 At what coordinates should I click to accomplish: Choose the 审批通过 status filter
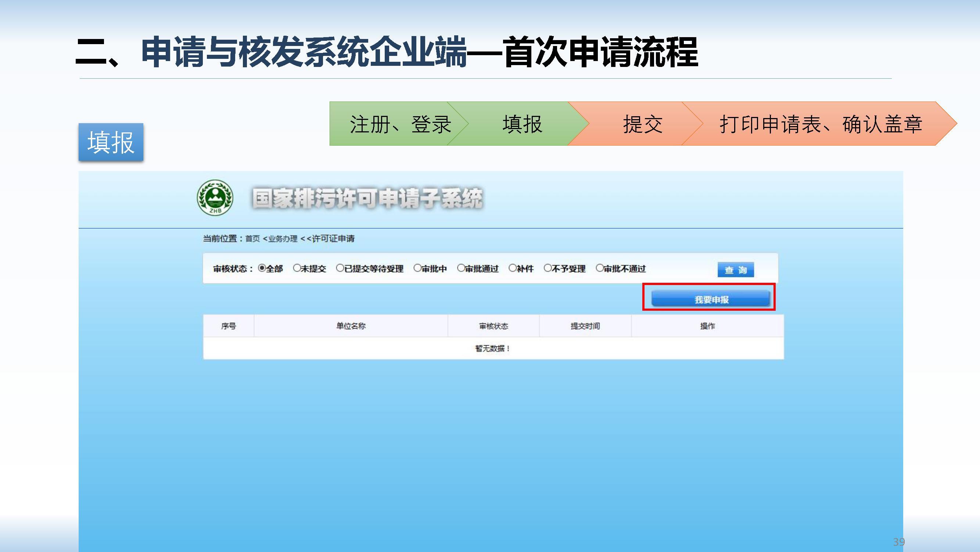tap(461, 268)
